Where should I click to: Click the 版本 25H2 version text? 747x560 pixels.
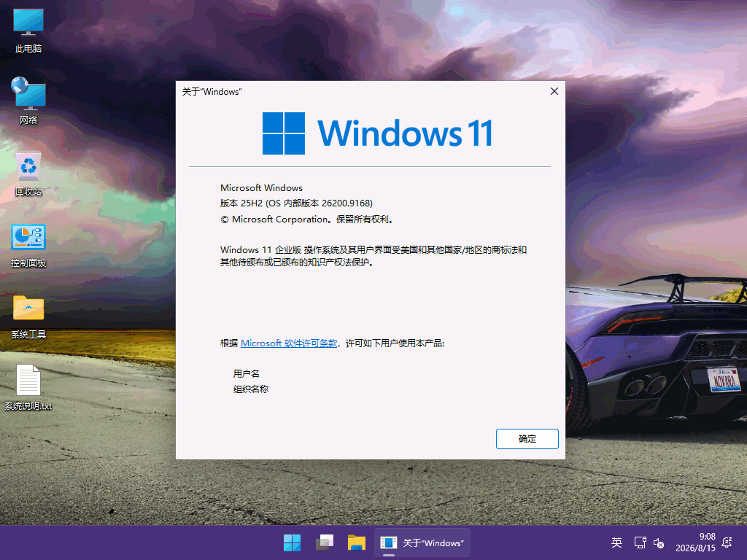[x=296, y=203]
